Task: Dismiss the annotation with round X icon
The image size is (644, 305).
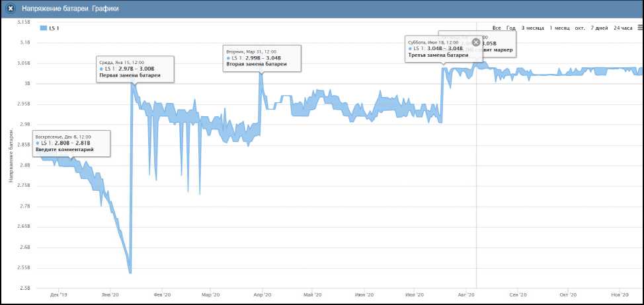Action: pos(476,42)
